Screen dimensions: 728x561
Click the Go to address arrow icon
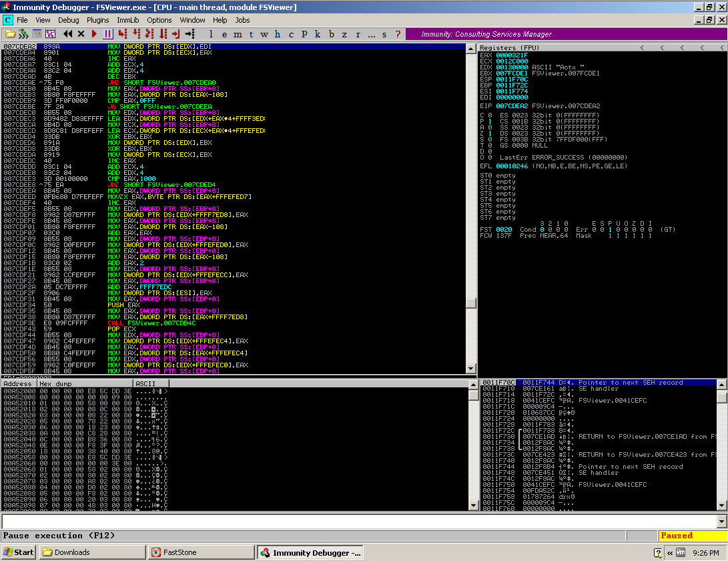tap(190, 34)
